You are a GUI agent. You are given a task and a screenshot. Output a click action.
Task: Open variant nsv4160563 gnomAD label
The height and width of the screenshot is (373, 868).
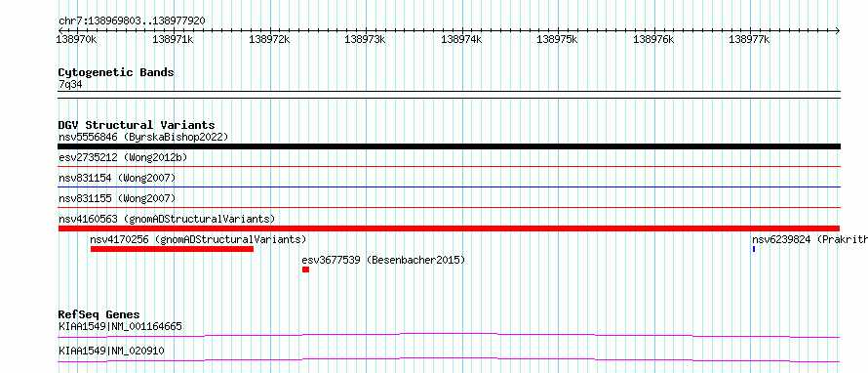point(167,219)
